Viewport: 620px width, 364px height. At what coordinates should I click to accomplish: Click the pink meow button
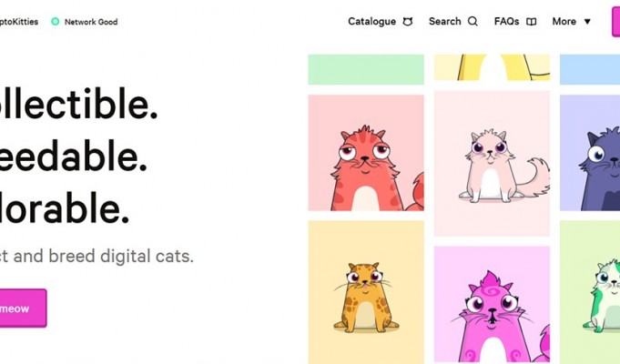(x=23, y=308)
